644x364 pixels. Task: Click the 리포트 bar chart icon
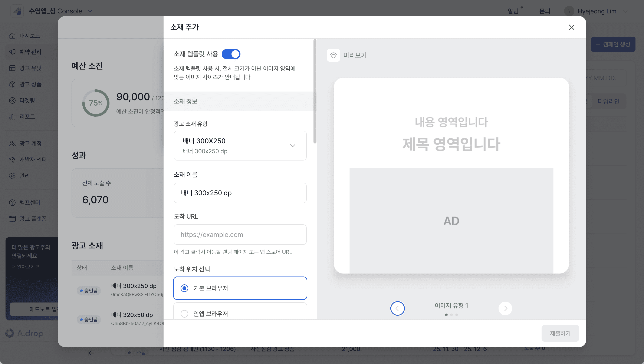click(x=12, y=116)
